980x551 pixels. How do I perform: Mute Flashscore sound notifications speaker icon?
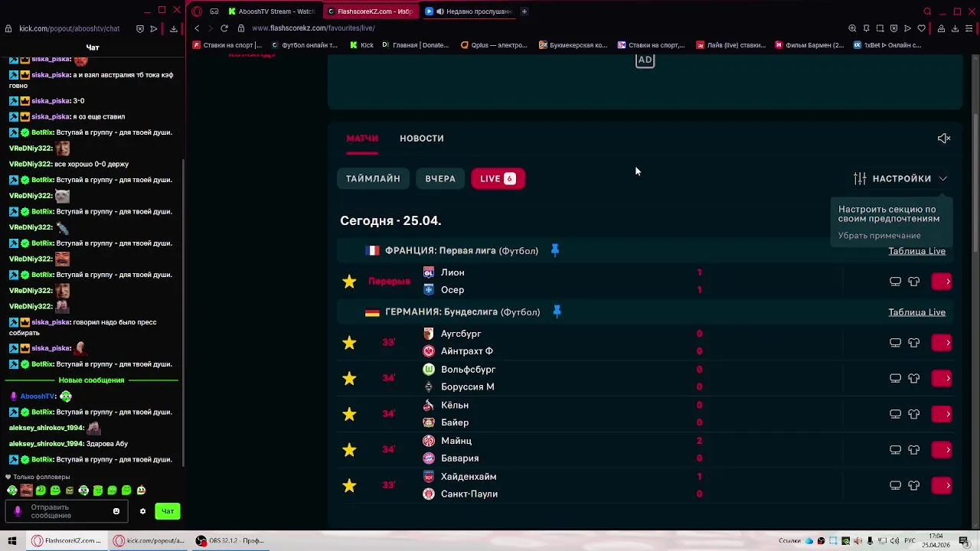(944, 139)
